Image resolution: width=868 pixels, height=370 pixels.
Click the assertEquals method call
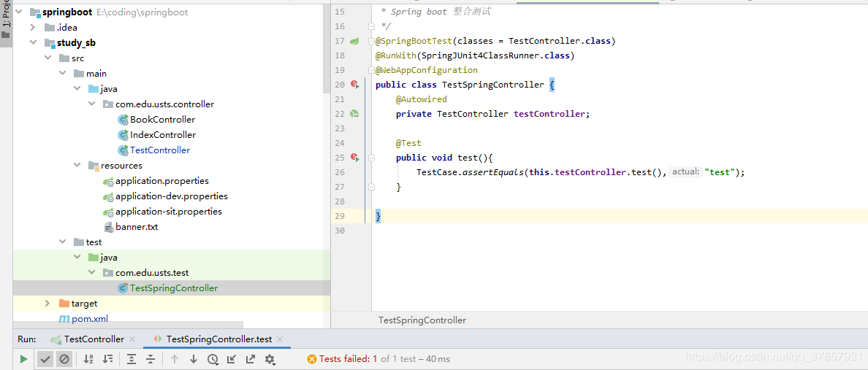494,172
